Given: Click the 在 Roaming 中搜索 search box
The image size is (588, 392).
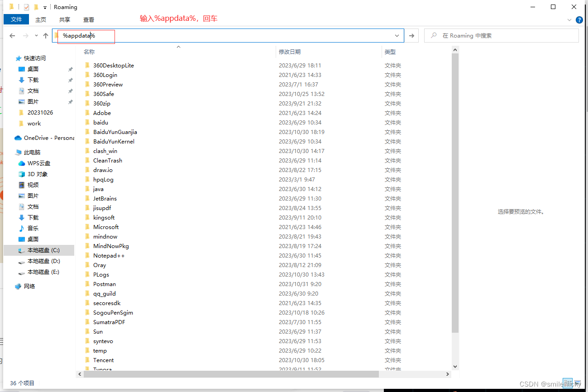Looking at the screenshot, I should pos(502,36).
